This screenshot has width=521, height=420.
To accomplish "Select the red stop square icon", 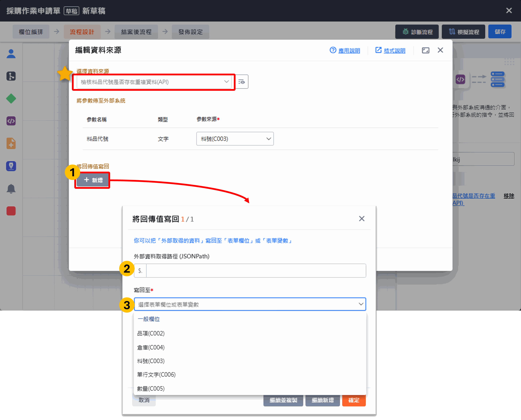I will pos(11,211).
